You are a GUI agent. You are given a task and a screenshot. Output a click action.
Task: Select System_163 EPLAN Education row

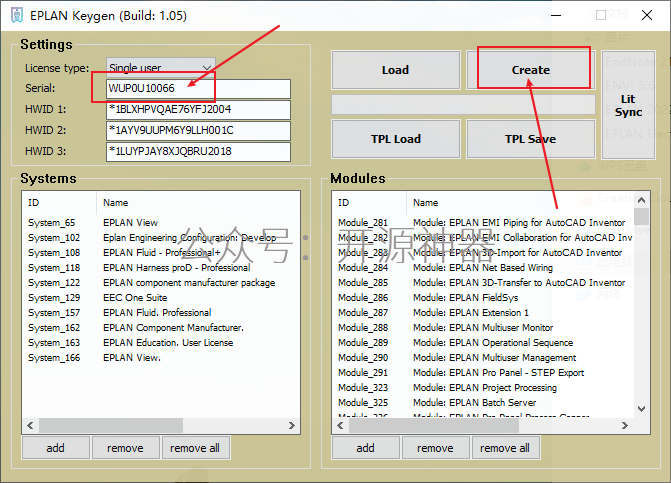tap(161, 343)
